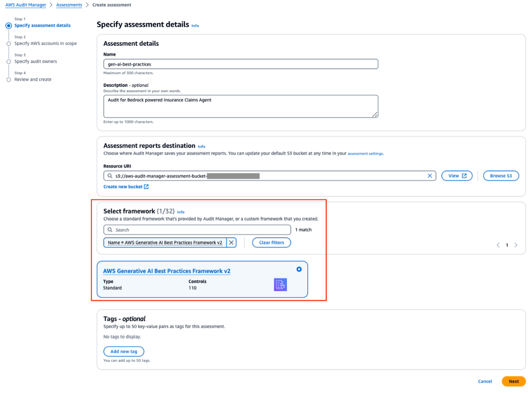The image size is (532, 393).
Task: Open the Assessments breadcrumb page
Action: 69,5
